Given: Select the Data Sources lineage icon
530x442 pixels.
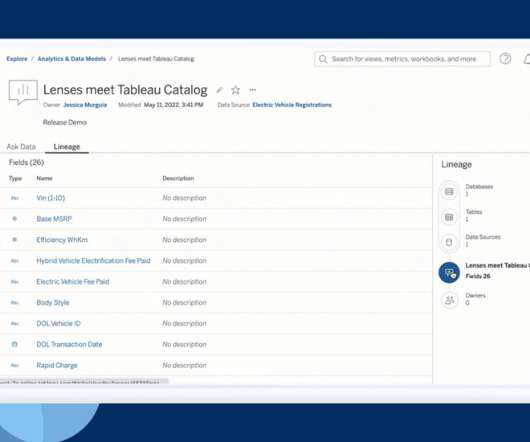Looking at the screenshot, I should [x=449, y=242].
